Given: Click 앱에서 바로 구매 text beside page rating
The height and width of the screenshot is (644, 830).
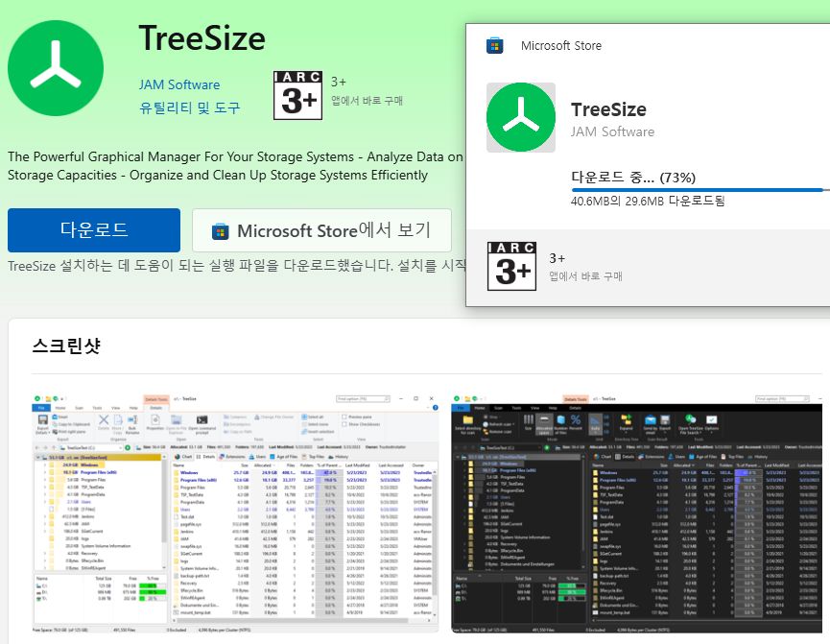Looking at the screenshot, I should tap(367, 101).
